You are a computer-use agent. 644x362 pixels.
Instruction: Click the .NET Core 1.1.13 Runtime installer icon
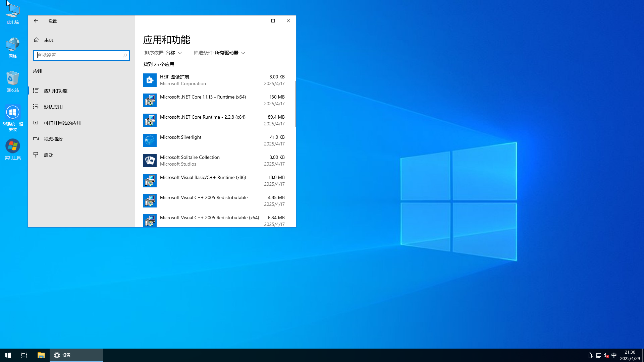pyautogui.click(x=150, y=100)
